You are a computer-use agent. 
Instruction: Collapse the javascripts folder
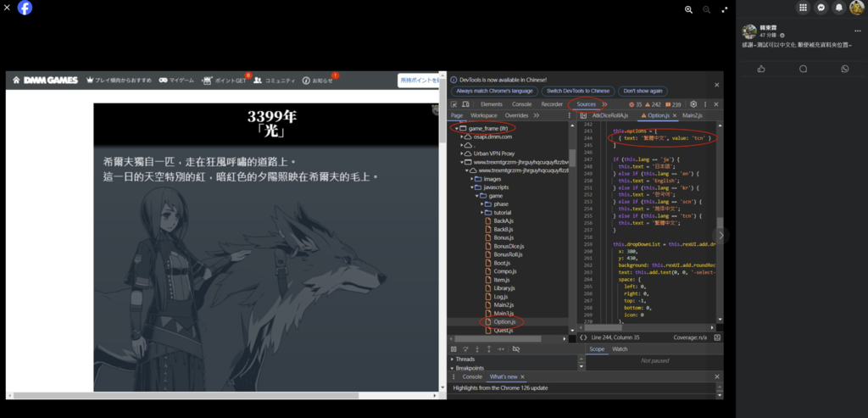click(x=472, y=187)
